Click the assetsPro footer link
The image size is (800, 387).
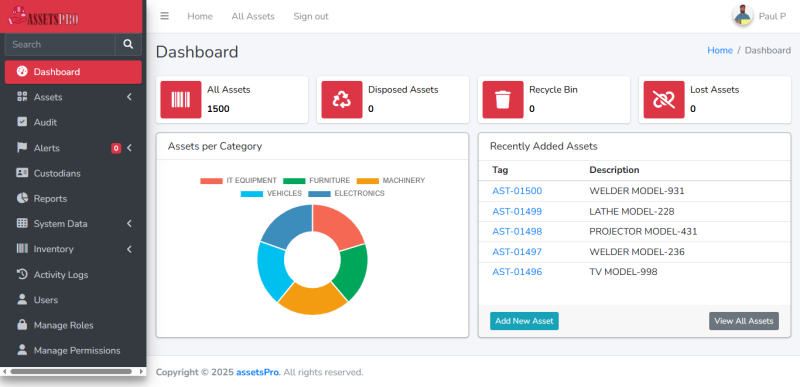pyautogui.click(x=258, y=372)
